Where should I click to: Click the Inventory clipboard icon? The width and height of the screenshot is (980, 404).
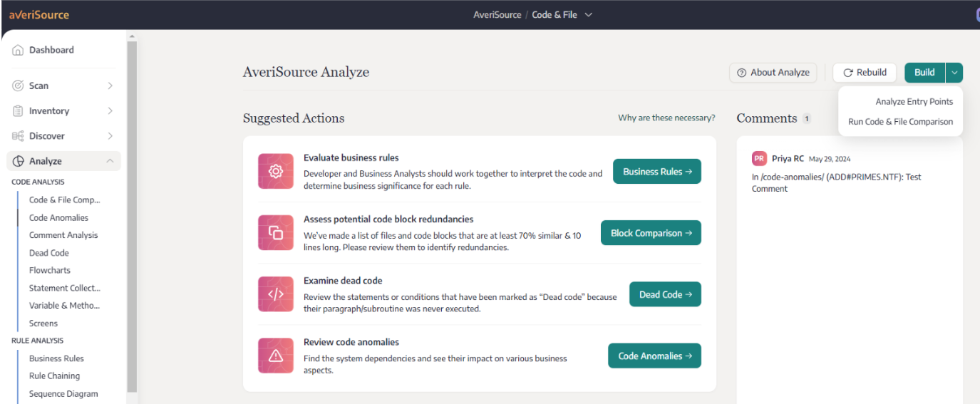[x=18, y=111]
